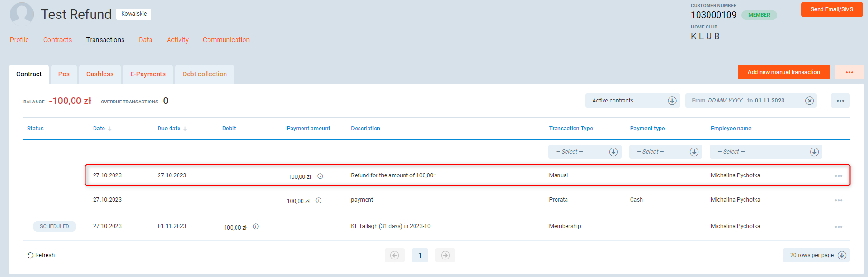
Task: Open row options for the Prorata payment
Action: [838, 200]
